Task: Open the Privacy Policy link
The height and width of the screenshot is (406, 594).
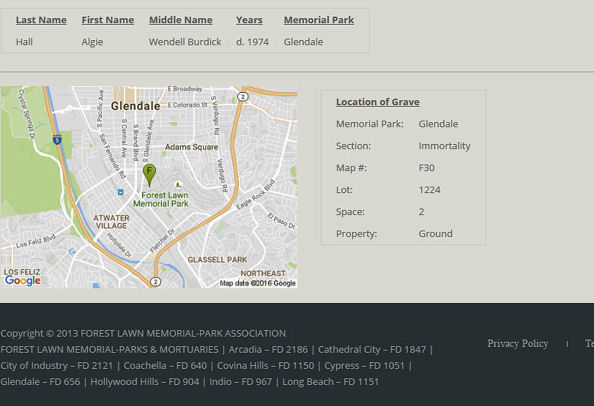Action: tap(517, 344)
